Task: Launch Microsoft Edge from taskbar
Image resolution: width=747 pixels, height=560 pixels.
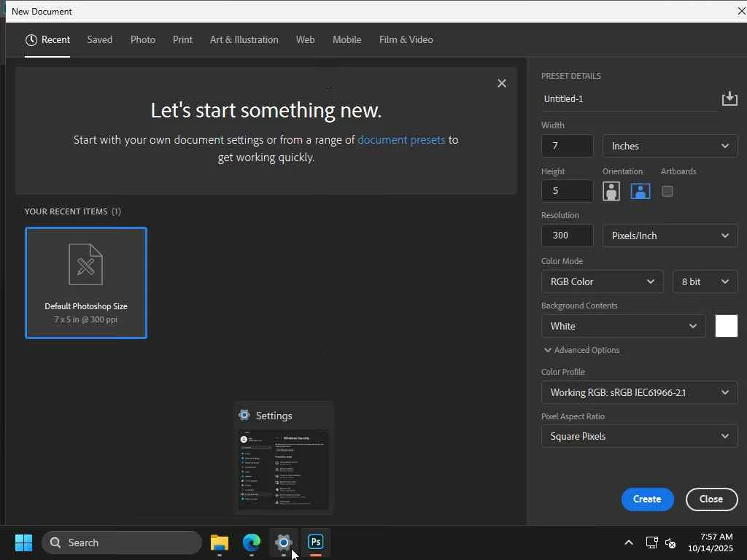Action: coord(252,542)
